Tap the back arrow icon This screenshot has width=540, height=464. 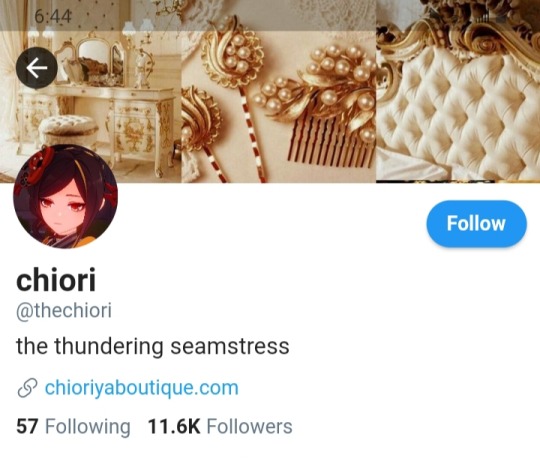pos(37,68)
